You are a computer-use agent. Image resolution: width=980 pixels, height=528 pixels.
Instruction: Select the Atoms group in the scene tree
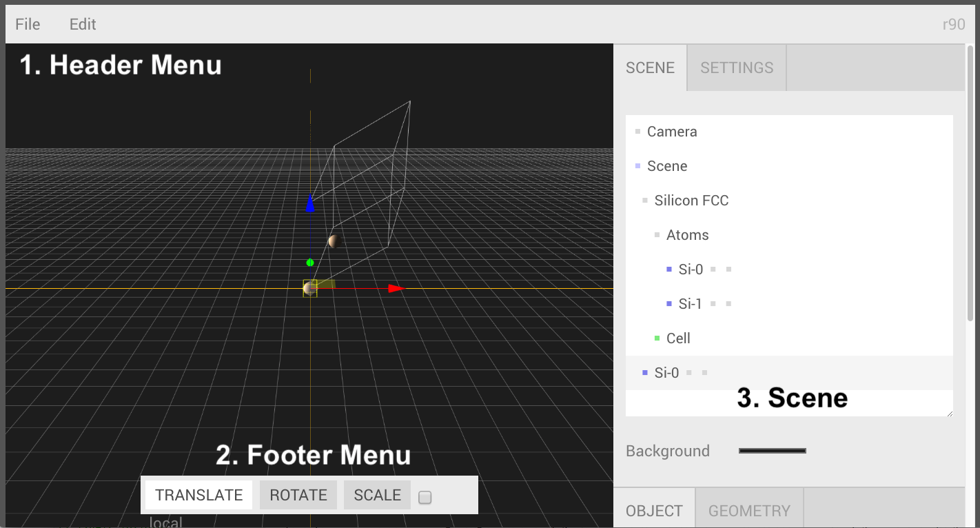pos(687,235)
